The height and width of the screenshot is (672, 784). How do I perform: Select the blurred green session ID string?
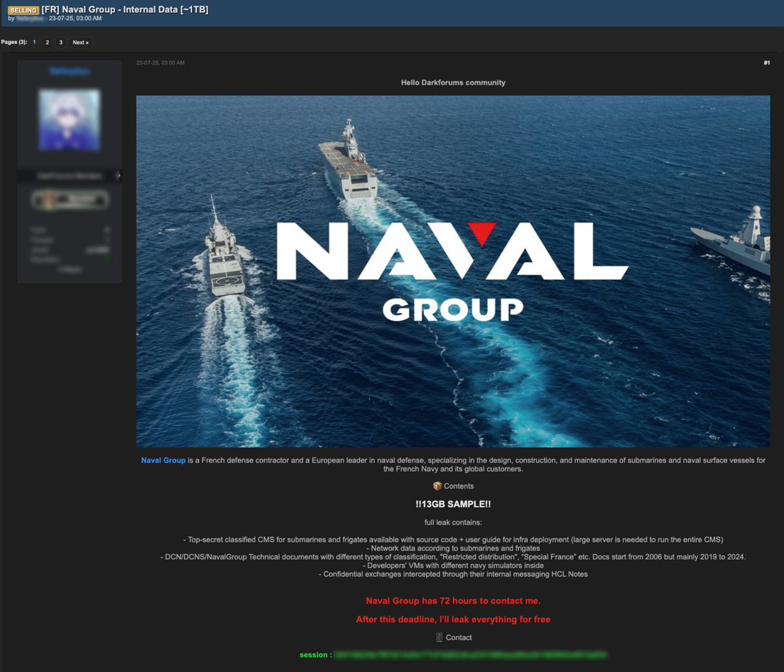[470, 654]
